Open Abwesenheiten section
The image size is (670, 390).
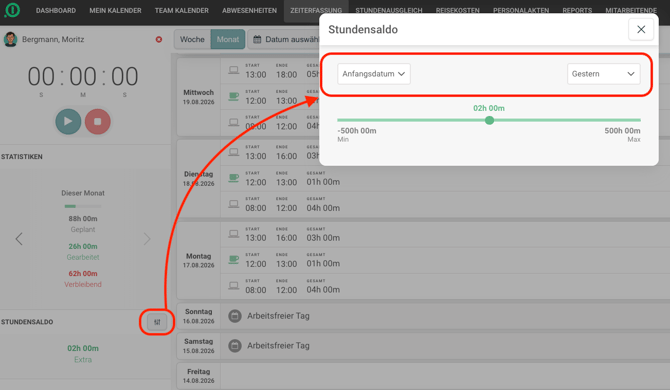pos(249,10)
